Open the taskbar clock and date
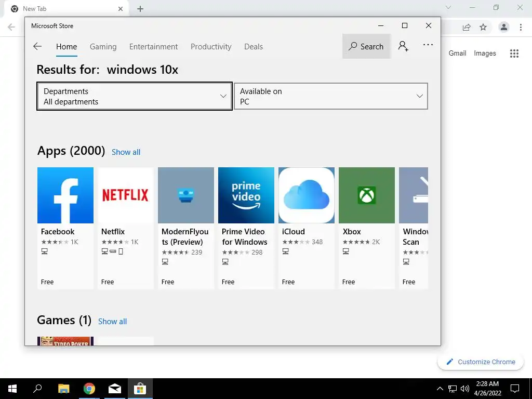 487,389
